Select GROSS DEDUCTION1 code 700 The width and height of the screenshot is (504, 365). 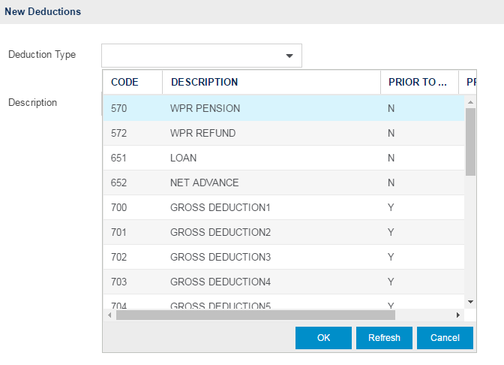(284, 207)
